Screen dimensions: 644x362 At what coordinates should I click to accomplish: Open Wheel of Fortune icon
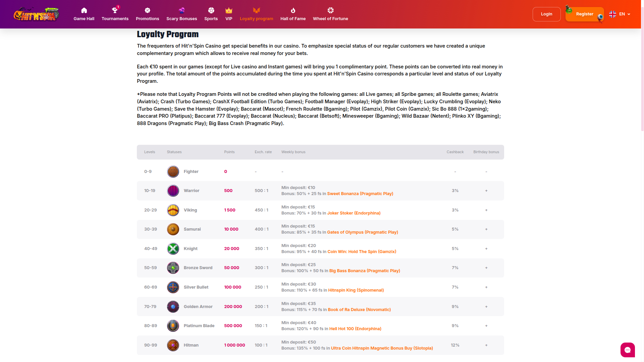(x=330, y=10)
